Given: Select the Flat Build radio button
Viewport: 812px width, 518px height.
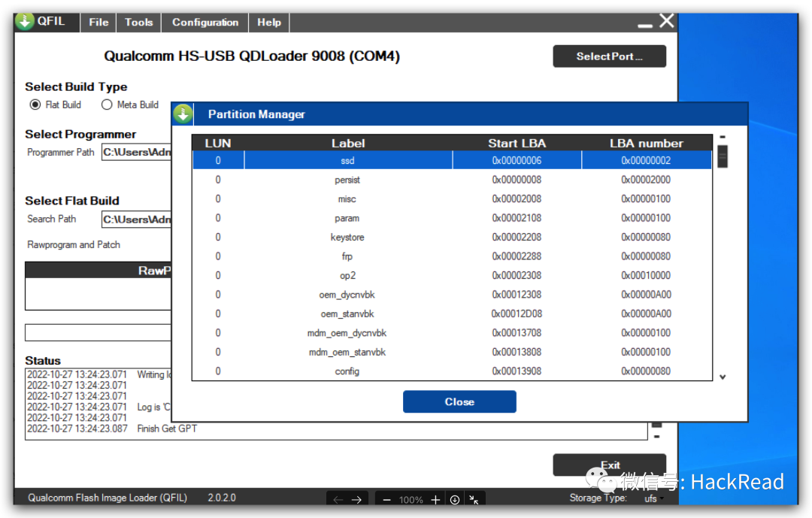Looking at the screenshot, I should [35, 105].
